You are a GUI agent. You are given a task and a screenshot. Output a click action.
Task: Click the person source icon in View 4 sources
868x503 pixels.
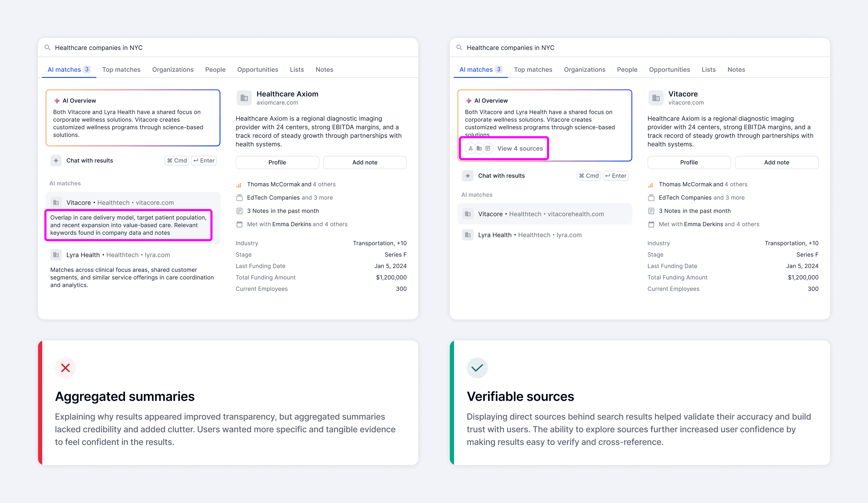(470, 148)
